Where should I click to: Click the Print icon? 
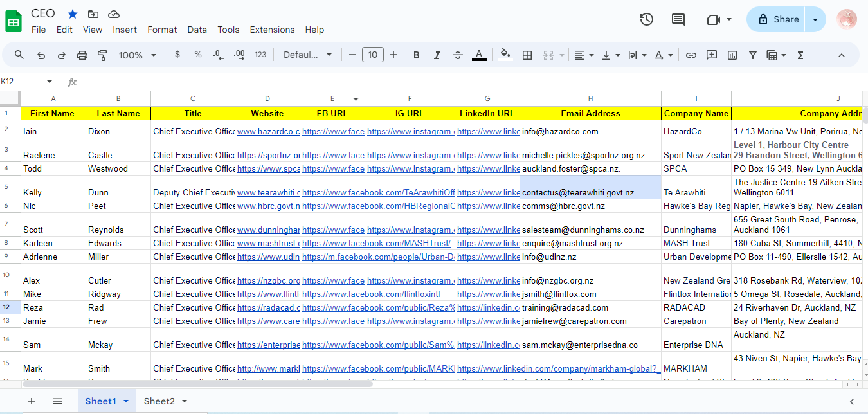click(x=82, y=55)
